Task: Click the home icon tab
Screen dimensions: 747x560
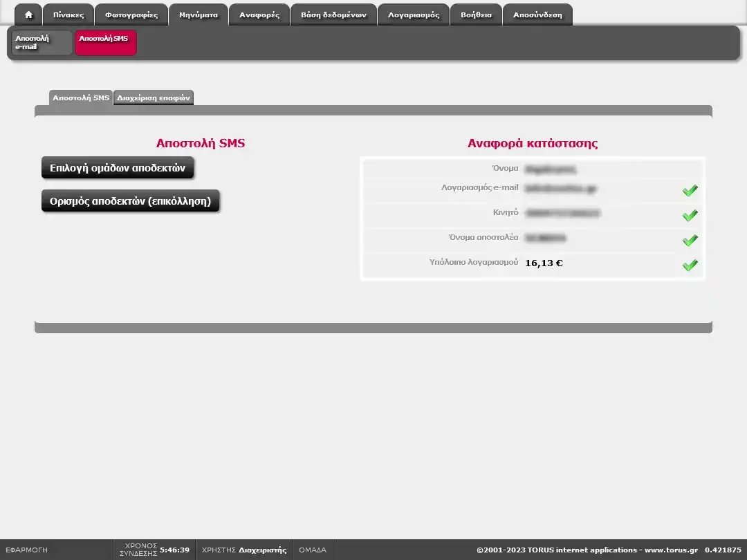Action: pyautogui.click(x=28, y=15)
